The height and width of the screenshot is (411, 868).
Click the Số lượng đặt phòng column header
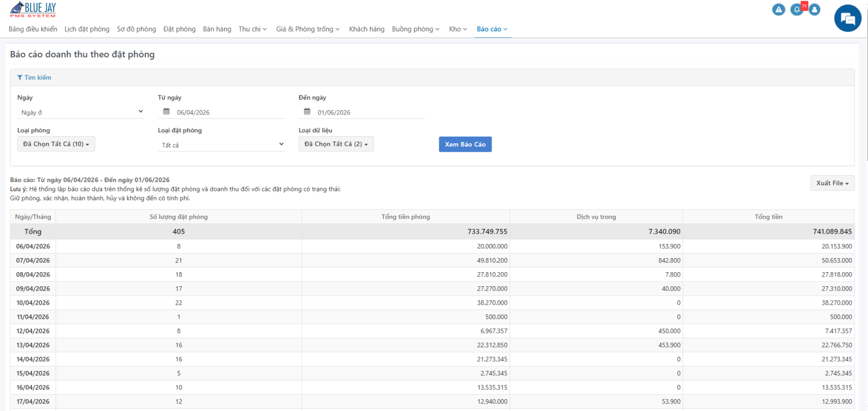click(x=178, y=217)
